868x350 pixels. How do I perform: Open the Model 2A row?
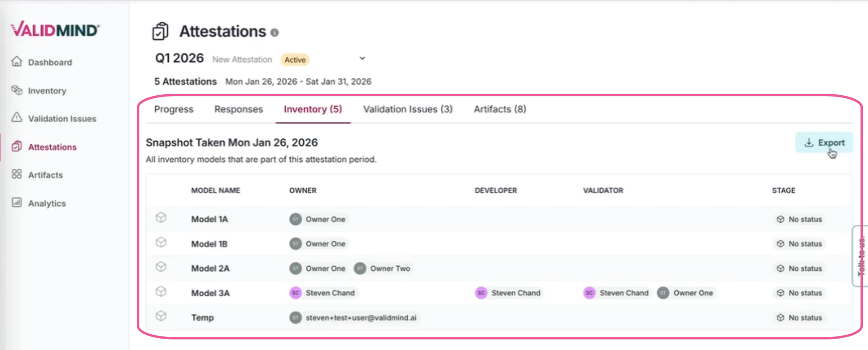pos(500,268)
